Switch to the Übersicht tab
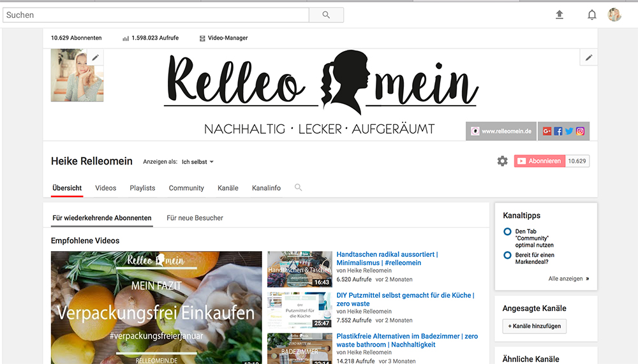Viewport: 638px width, 364px height. (x=67, y=188)
